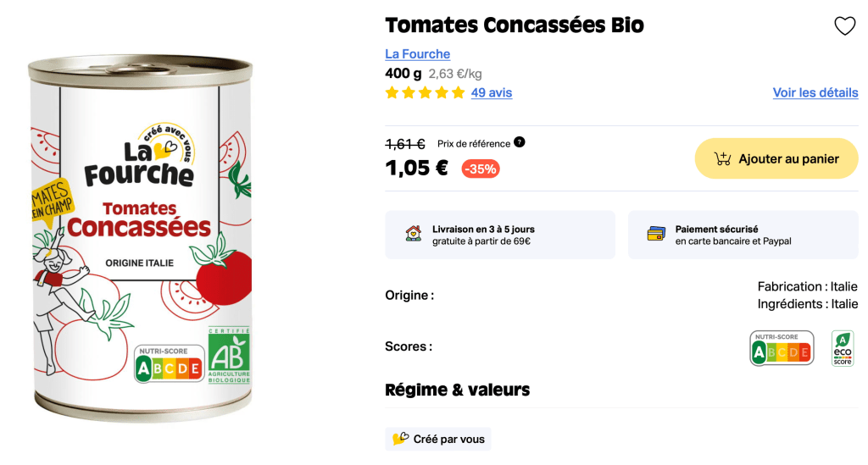
Task: Open the 49 avis reviews link
Action: [492, 93]
